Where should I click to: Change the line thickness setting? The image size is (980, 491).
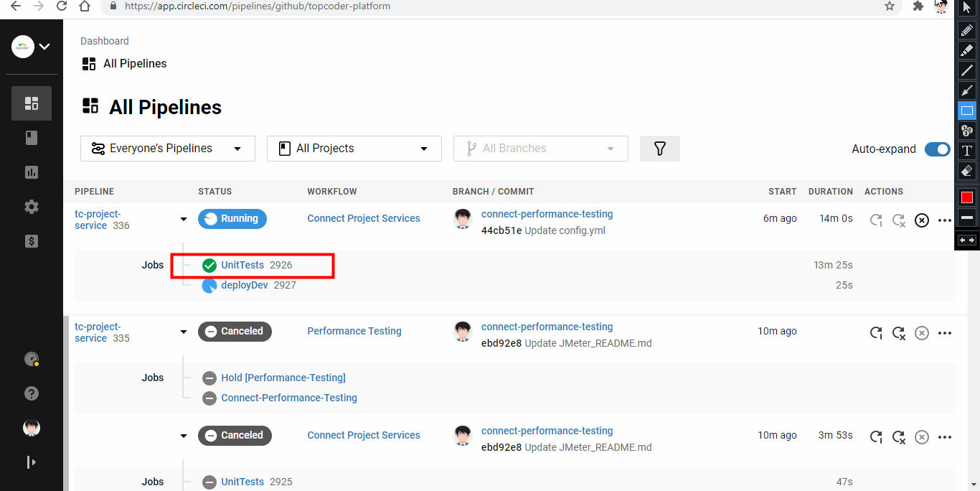pyautogui.click(x=966, y=218)
